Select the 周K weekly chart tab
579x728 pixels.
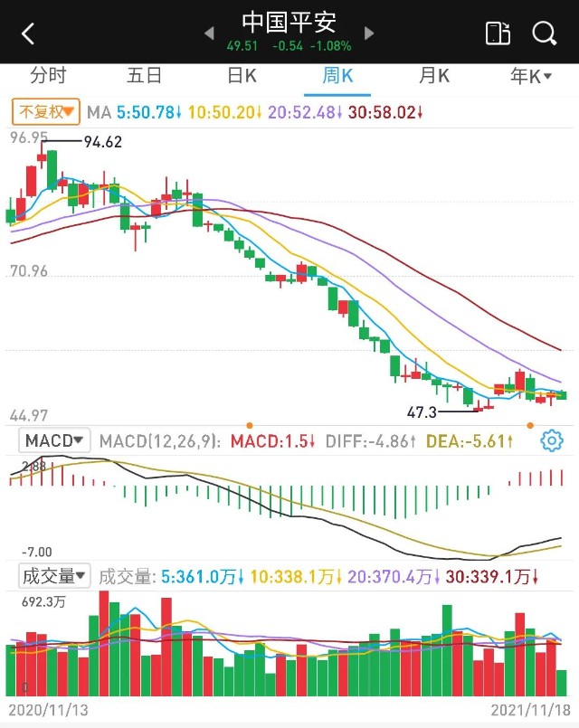[x=338, y=76]
